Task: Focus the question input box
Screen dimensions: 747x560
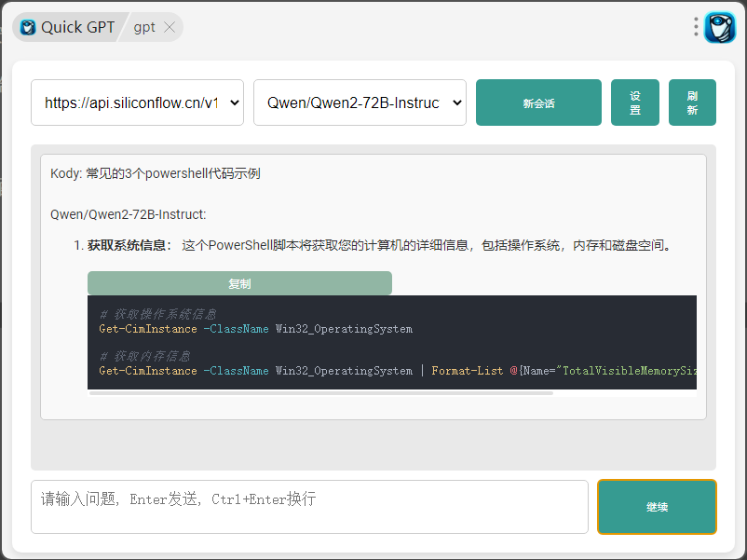Action: (x=309, y=506)
